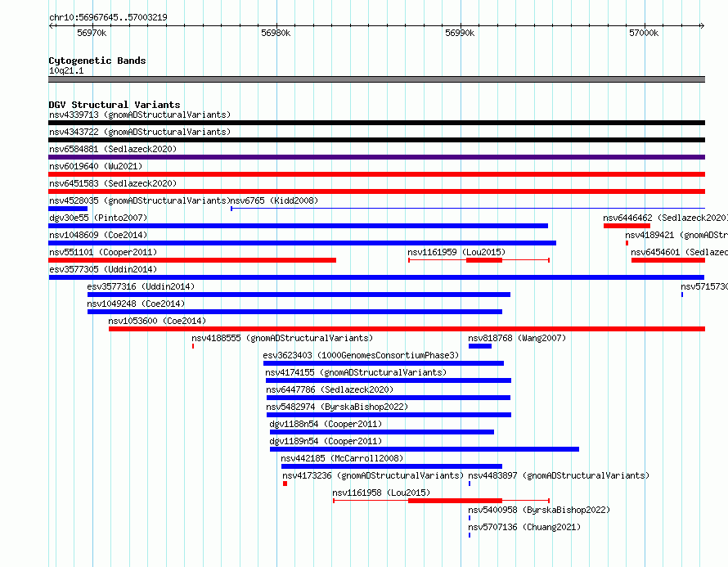This screenshot has width=728, height=567.
Task: Open the nsv551101 Cooper2011 label
Action: point(103,252)
